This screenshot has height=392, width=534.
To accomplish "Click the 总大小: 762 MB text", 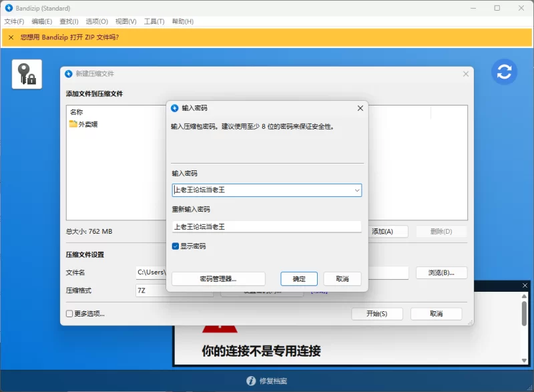I will tap(89, 232).
